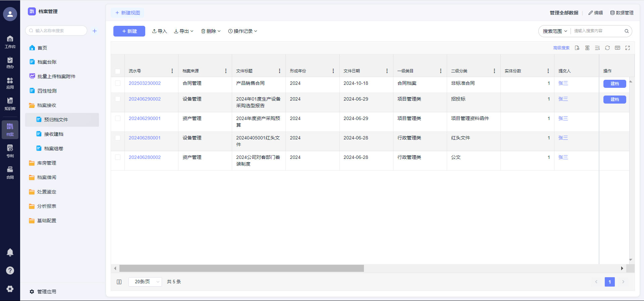The width and height of the screenshot is (644, 301).
Task: Click the refresh icon above the table
Action: (x=607, y=48)
